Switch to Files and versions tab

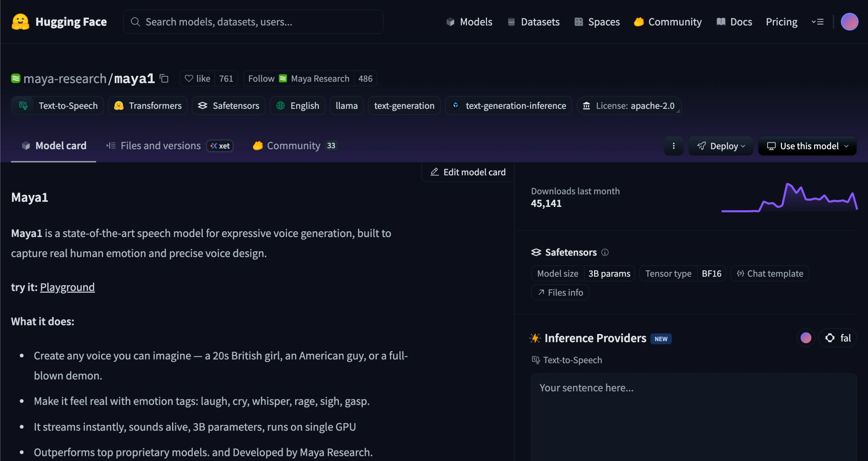160,146
